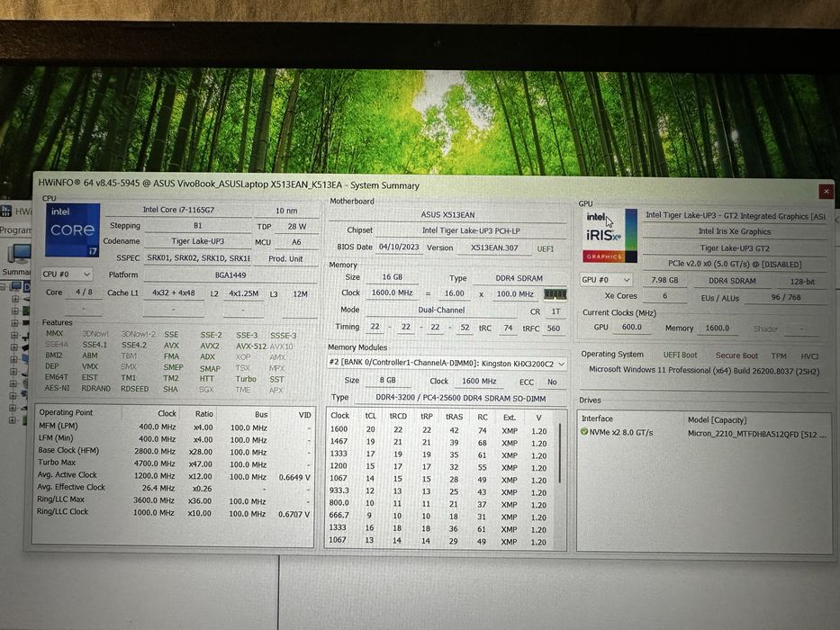Viewport: 840px width, 630px height.
Task: Open the Program menu in background window
Action: [15, 229]
